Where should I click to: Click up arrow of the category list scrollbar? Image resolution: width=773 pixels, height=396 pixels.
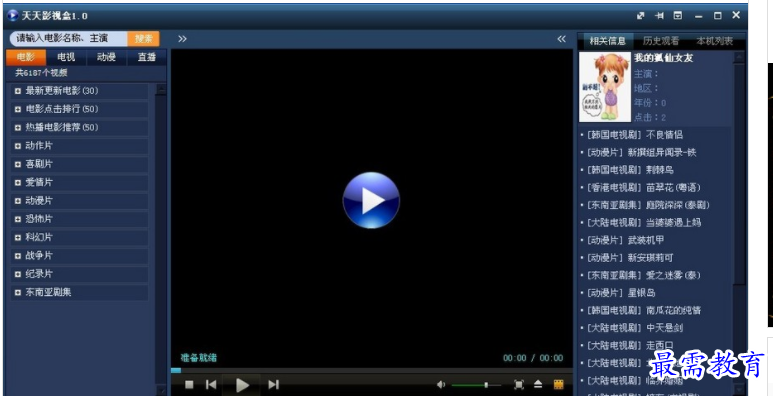click(x=161, y=90)
